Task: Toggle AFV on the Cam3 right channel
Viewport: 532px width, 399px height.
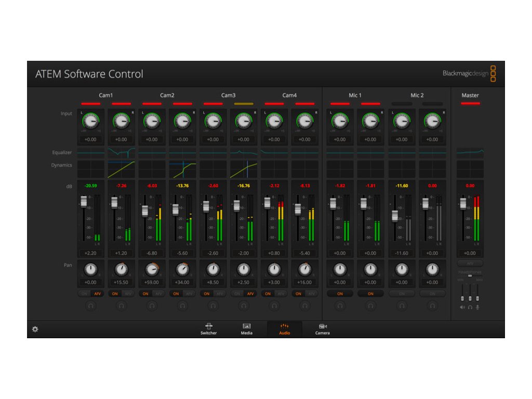Action: coord(250,294)
